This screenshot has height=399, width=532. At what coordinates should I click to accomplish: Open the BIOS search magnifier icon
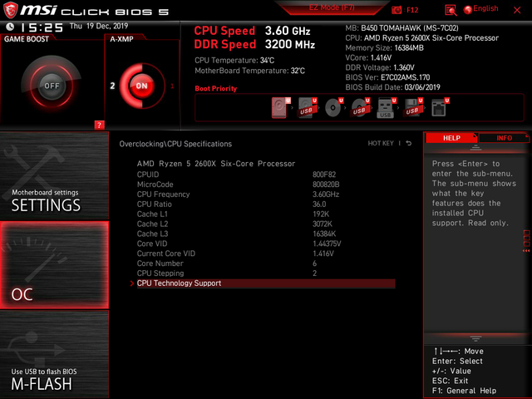pyautogui.click(x=451, y=10)
